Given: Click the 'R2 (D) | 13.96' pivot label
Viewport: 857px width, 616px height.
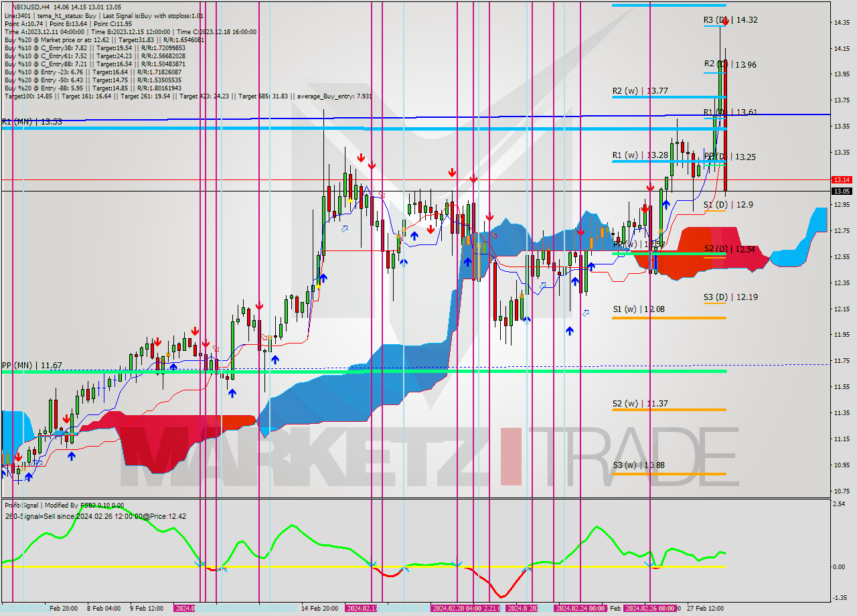Looking at the screenshot, I should pyautogui.click(x=730, y=64).
